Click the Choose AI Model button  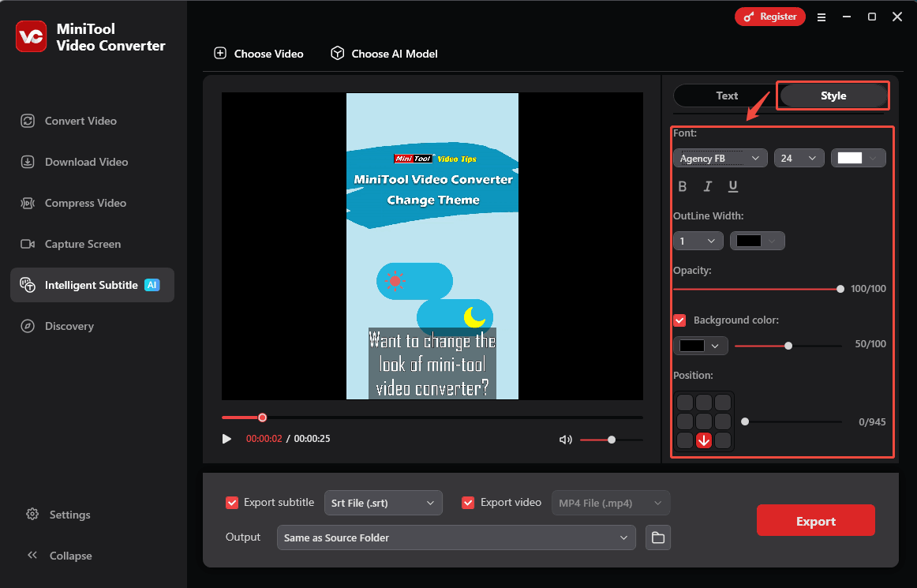click(x=384, y=54)
